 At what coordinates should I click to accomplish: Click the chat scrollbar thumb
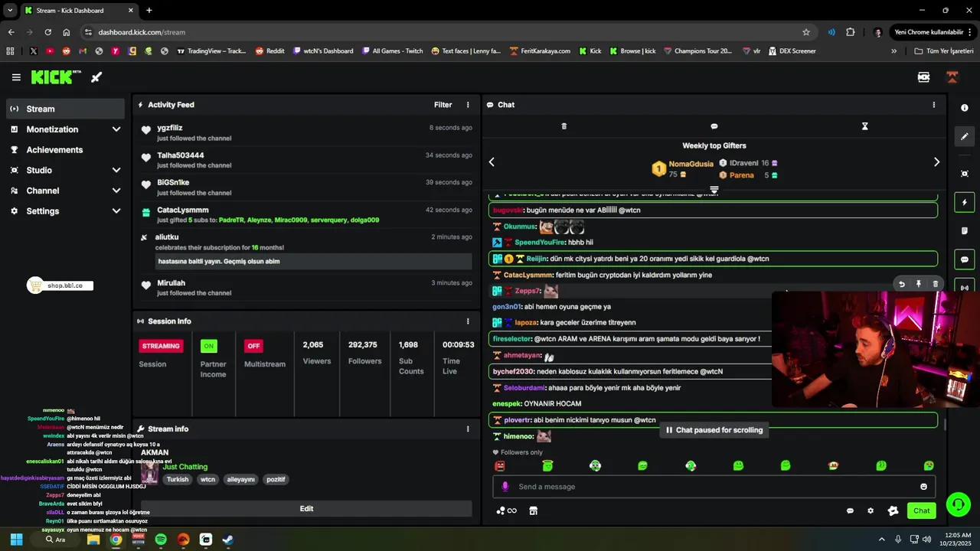coord(944,425)
